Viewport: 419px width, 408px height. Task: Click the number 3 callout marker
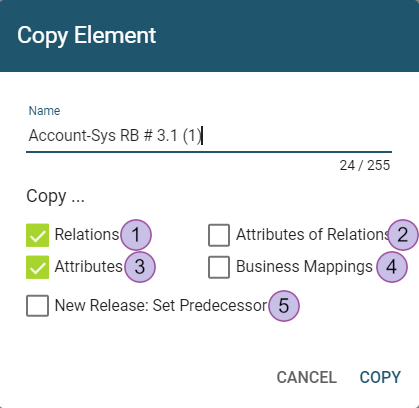(x=140, y=267)
